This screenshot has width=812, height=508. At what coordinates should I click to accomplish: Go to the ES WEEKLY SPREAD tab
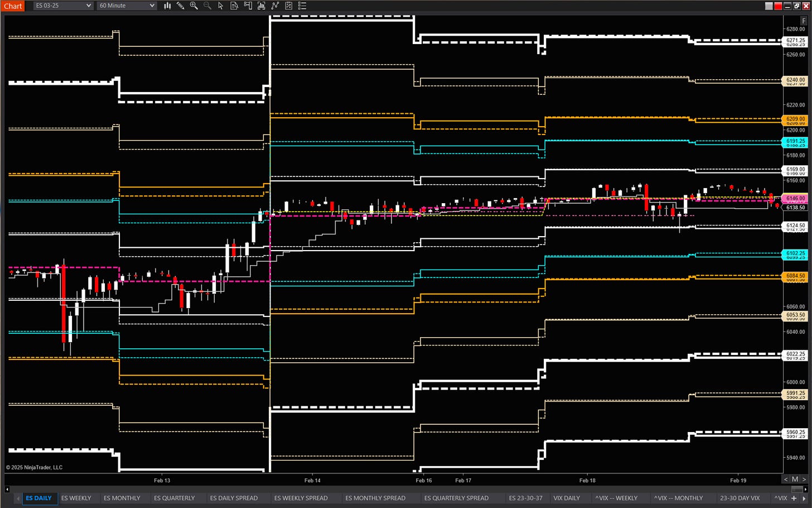[x=301, y=498]
